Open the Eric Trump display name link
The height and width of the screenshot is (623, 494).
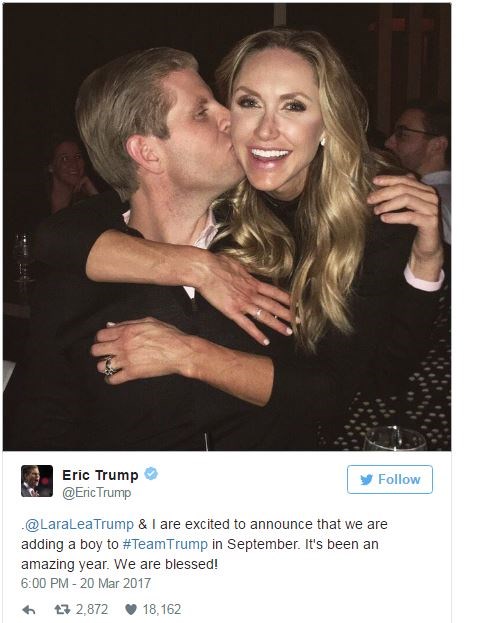(x=100, y=475)
